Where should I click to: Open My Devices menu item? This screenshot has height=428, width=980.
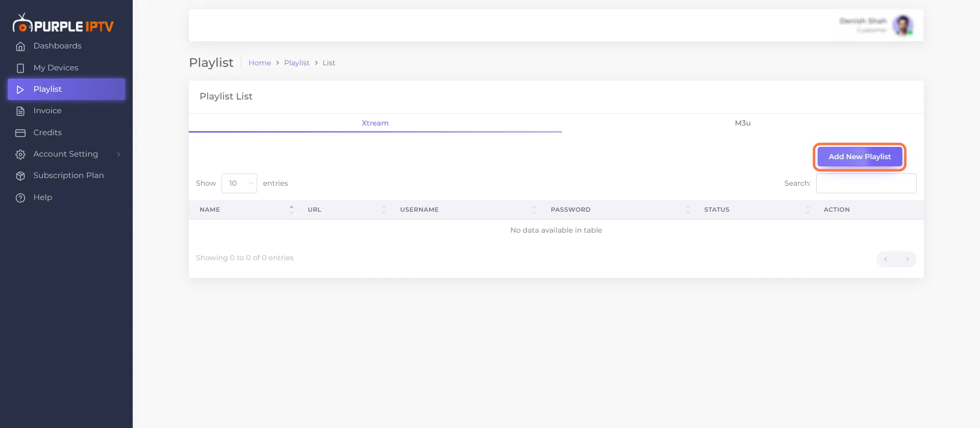pos(66,68)
